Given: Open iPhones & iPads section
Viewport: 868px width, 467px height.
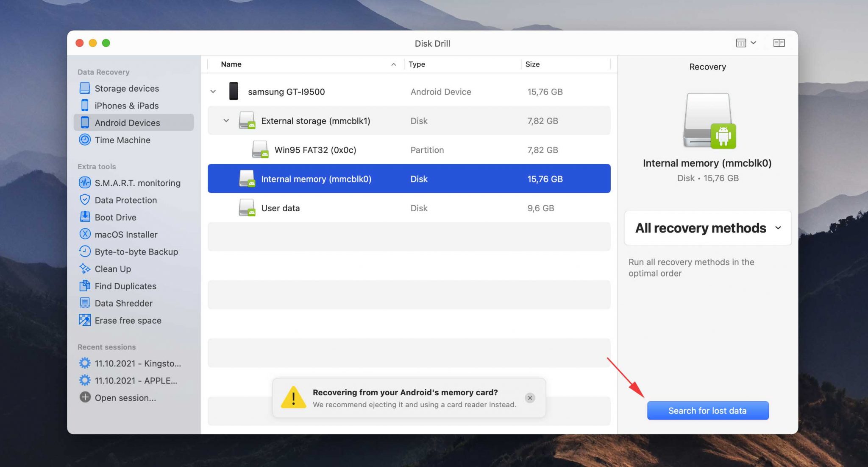Looking at the screenshot, I should (x=134, y=105).
